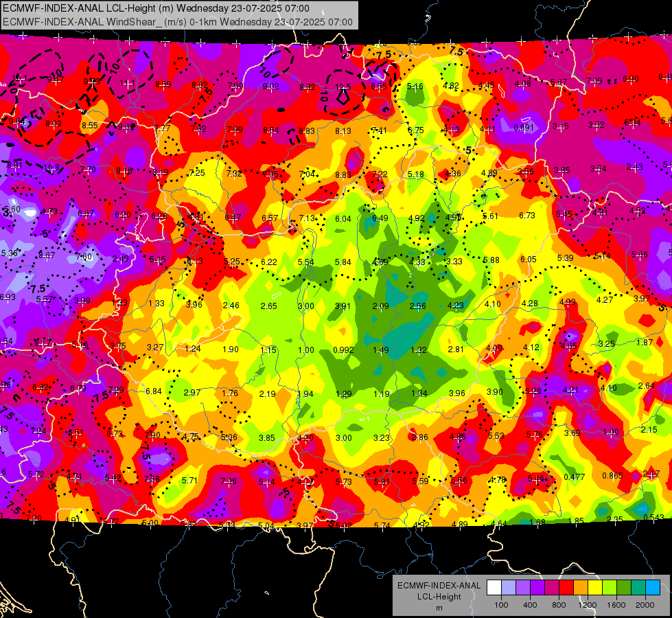Screen dimensions: 672x618
Task: Click the wind shear value 0.992
Action: pyautogui.click(x=343, y=350)
